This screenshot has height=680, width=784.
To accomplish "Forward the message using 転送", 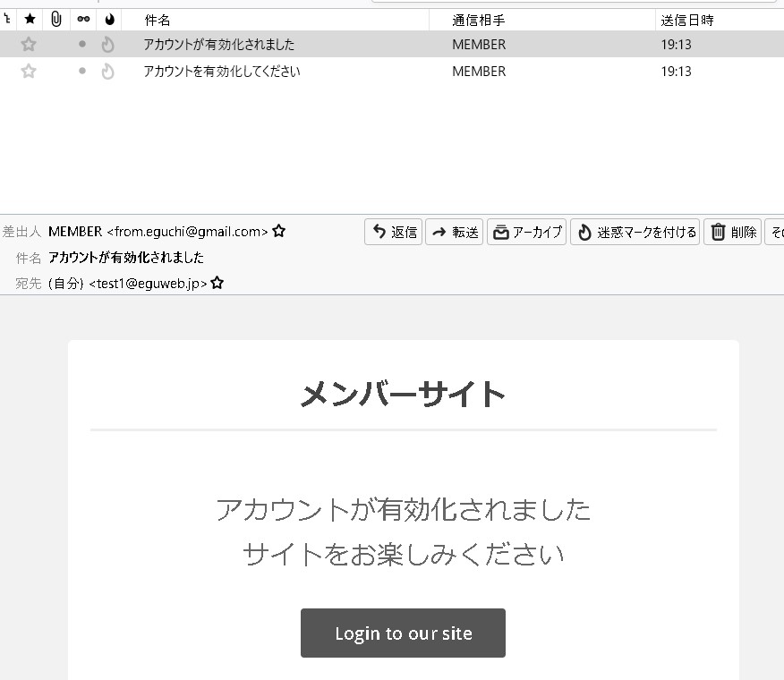I will point(455,233).
